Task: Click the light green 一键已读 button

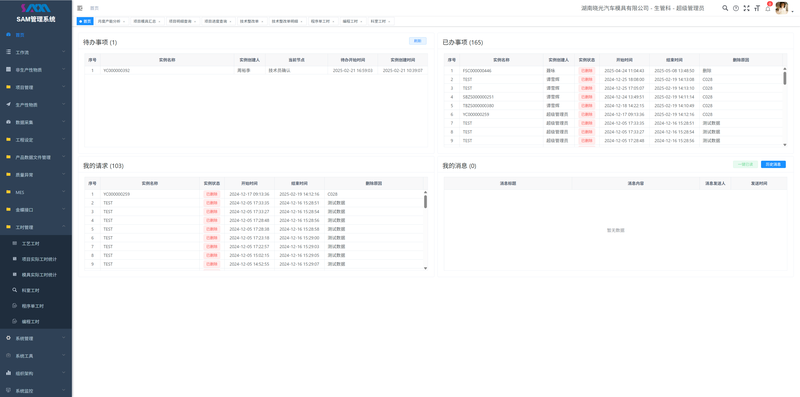Action: [x=745, y=164]
